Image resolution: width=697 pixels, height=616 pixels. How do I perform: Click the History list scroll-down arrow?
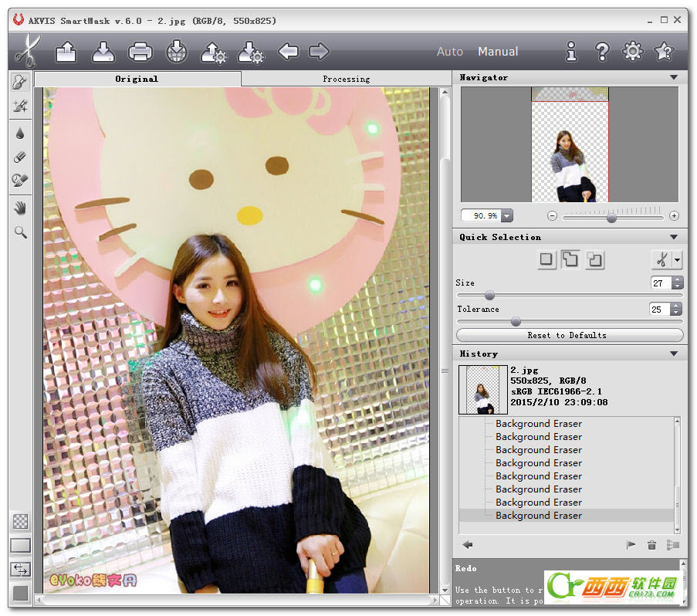(x=678, y=530)
